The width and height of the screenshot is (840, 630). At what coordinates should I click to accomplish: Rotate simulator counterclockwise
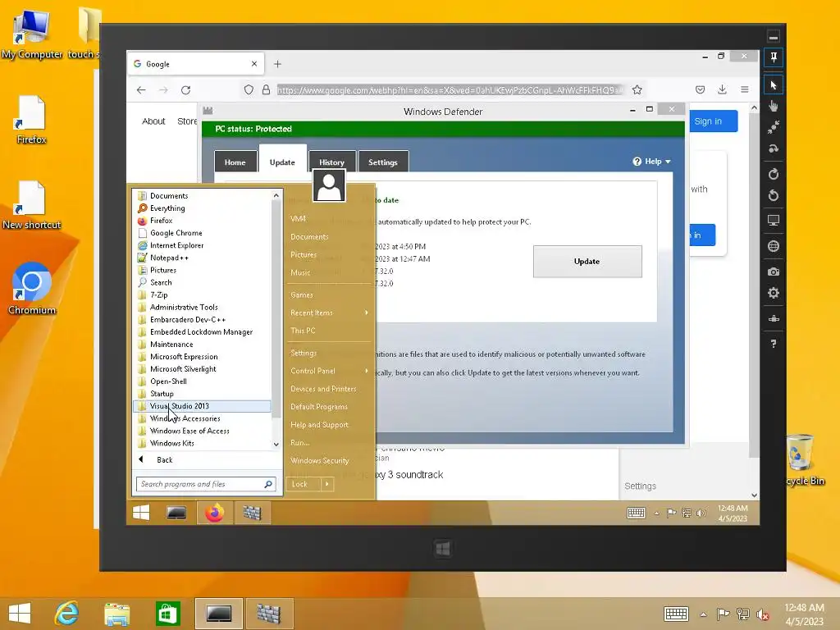point(774,195)
